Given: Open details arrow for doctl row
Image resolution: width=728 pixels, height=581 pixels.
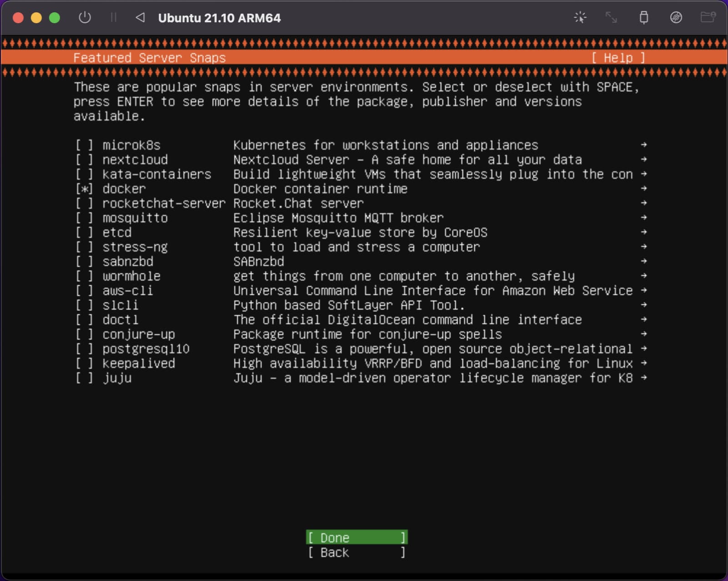Looking at the screenshot, I should coord(643,320).
